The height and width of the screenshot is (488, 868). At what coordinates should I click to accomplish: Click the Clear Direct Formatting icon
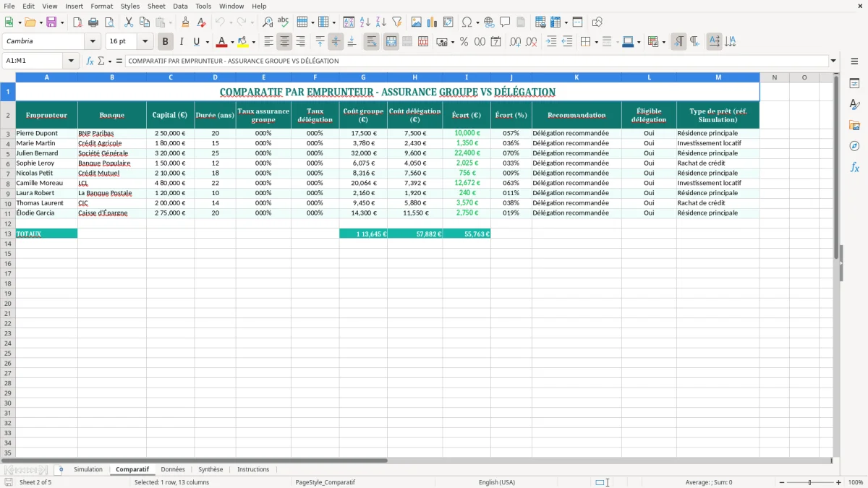(x=201, y=22)
